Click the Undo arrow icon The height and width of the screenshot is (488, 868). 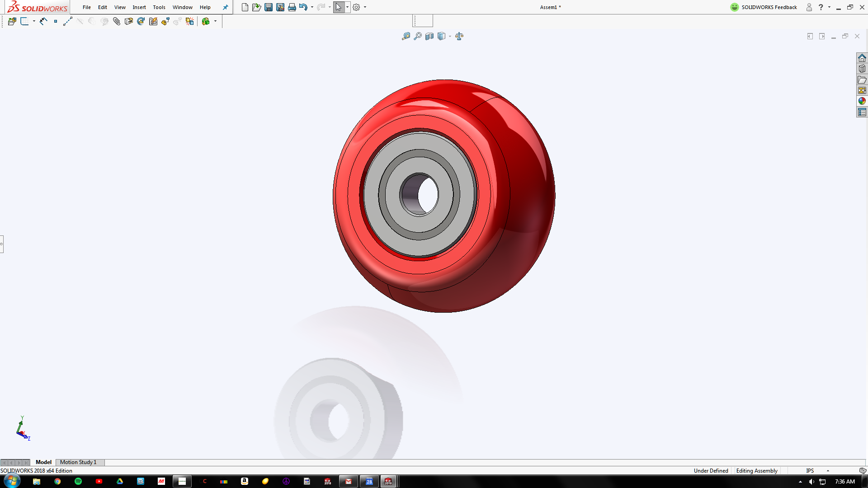click(x=303, y=7)
